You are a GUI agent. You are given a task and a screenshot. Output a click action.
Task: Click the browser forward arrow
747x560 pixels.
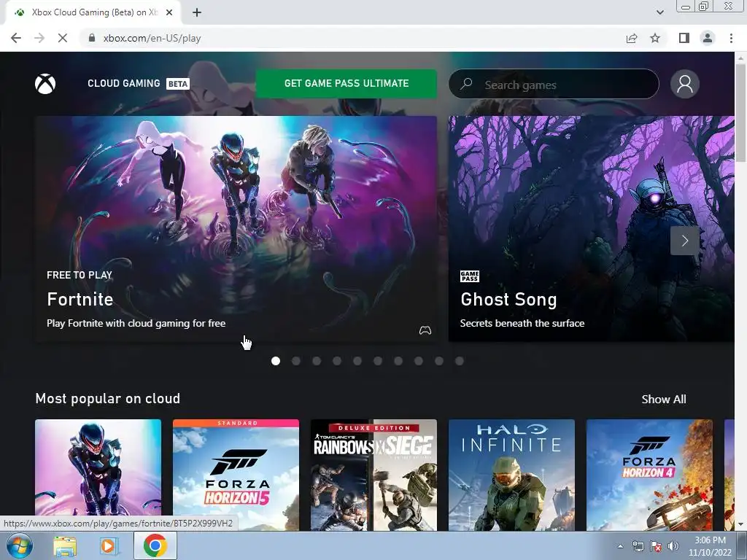pyautogui.click(x=39, y=38)
